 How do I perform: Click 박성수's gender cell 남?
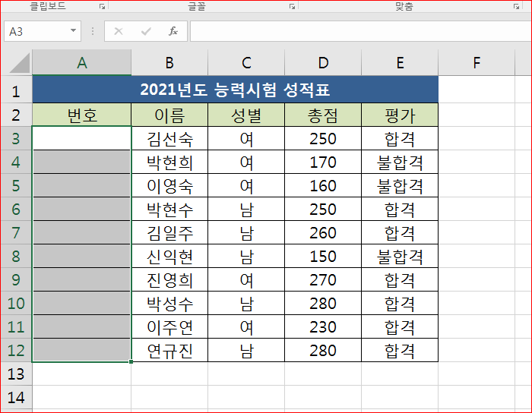(x=246, y=303)
